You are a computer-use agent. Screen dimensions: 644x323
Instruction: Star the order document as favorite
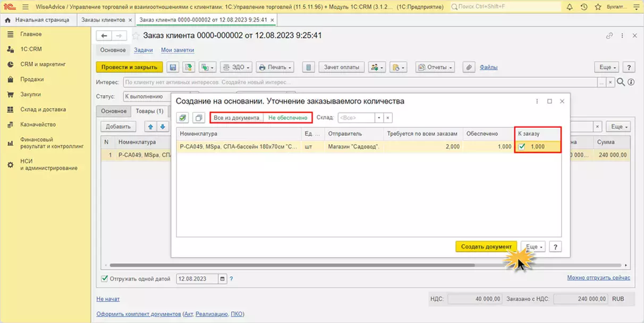[136, 36]
